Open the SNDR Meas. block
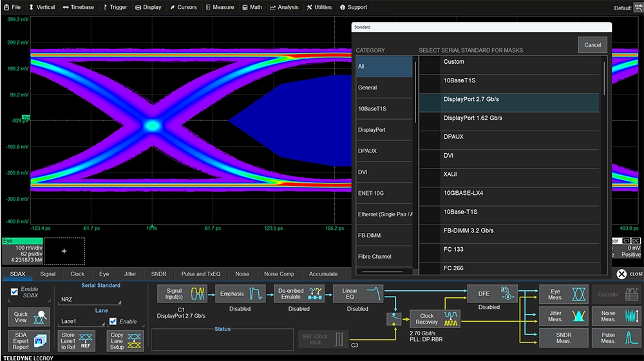644x361 pixels. coord(563,338)
